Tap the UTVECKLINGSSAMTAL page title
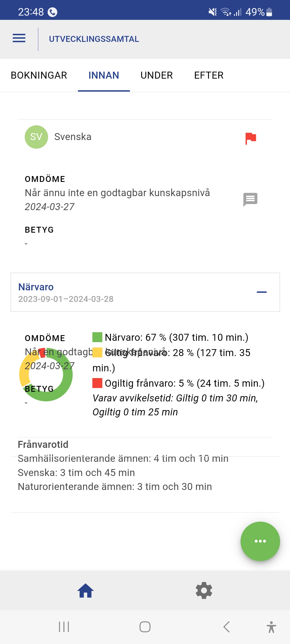290x644 pixels. (x=94, y=39)
